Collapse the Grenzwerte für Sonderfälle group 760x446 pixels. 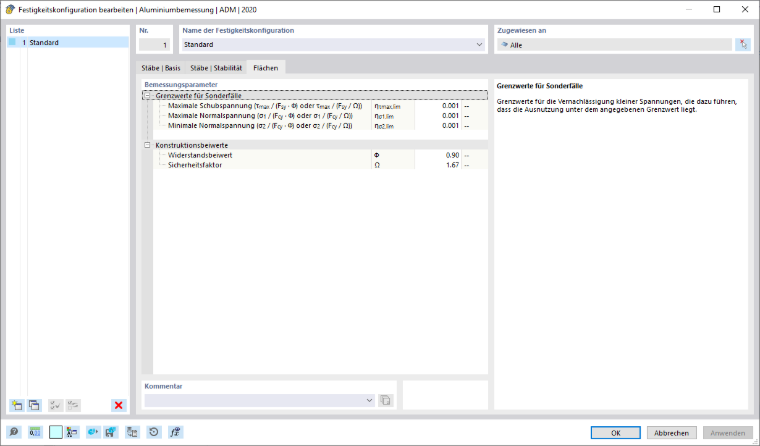point(147,96)
